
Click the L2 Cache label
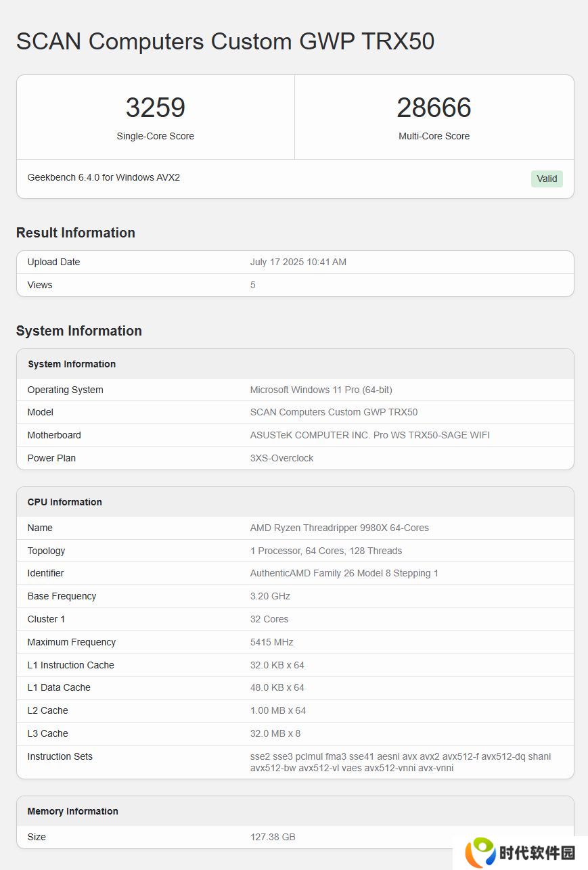point(48,710)
